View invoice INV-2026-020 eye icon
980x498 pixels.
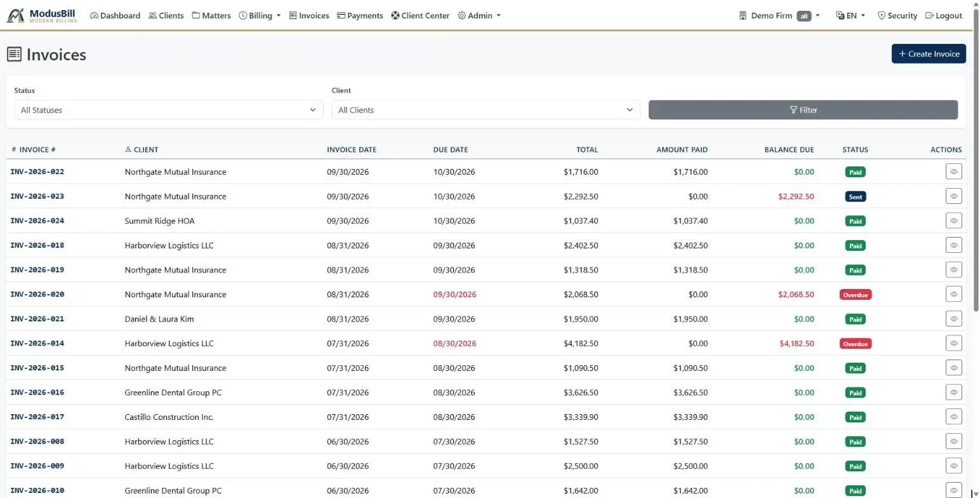[953, 294]
